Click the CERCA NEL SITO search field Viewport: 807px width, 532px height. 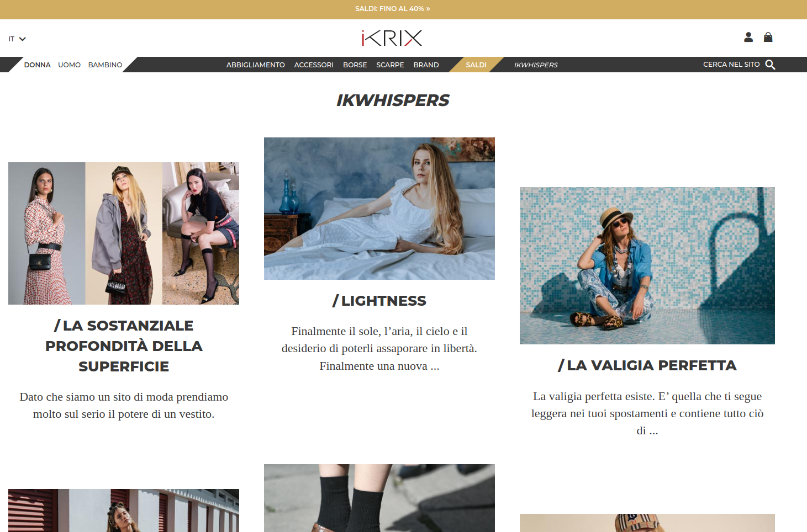[x=731, y=64]
